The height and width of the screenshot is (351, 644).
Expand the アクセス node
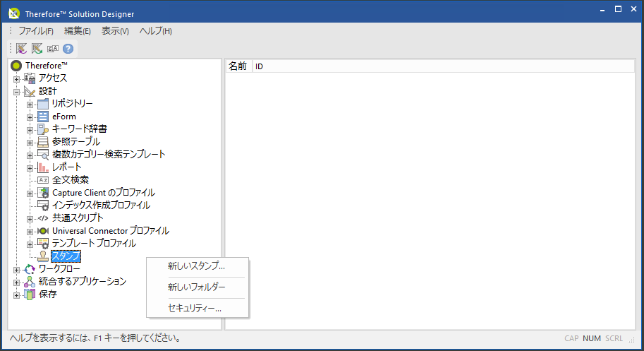[16, 79]
